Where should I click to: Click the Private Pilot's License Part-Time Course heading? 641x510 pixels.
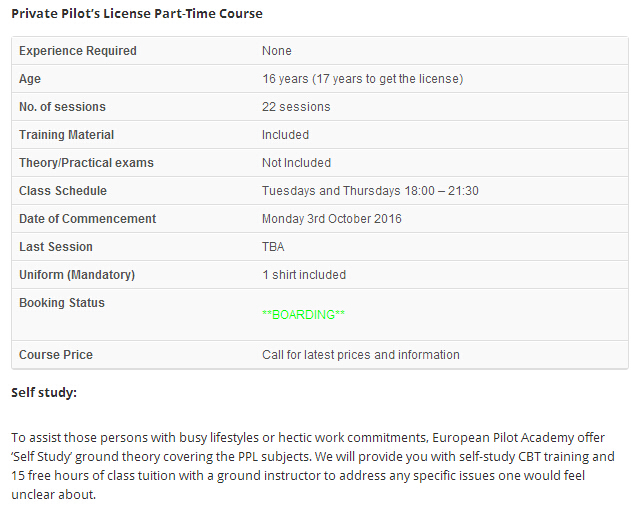click(x=137, y=13)
